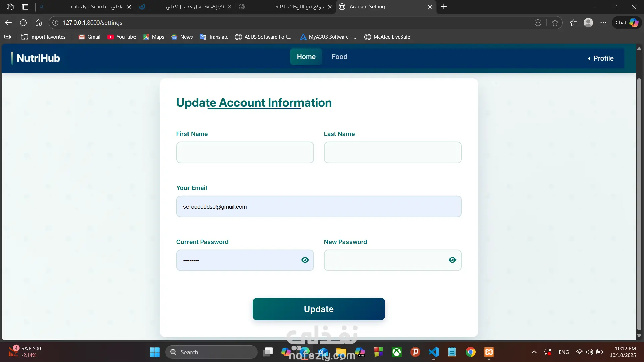Open the Food nav tab
Viewport: 644px width, 362px height.
pyautogui.click(x=339, y=57)
